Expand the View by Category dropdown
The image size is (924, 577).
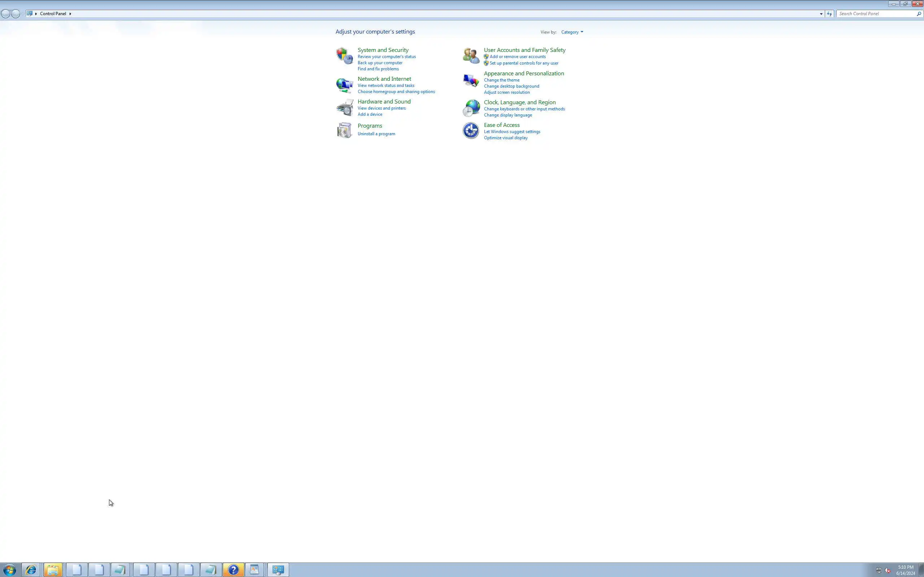coord(572,32)
